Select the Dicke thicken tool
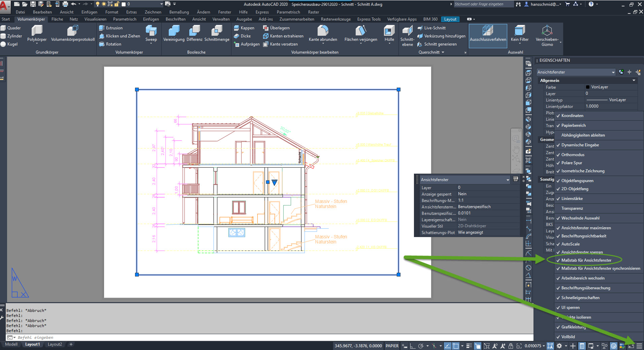This screenshot has height=350, width=644. coord(242,36)
